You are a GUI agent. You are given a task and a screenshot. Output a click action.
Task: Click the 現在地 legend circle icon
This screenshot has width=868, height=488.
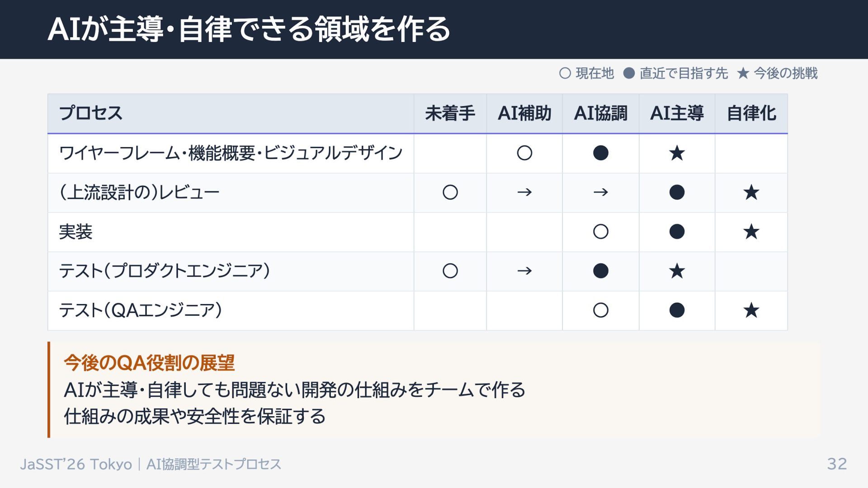[x=565, y=73]
